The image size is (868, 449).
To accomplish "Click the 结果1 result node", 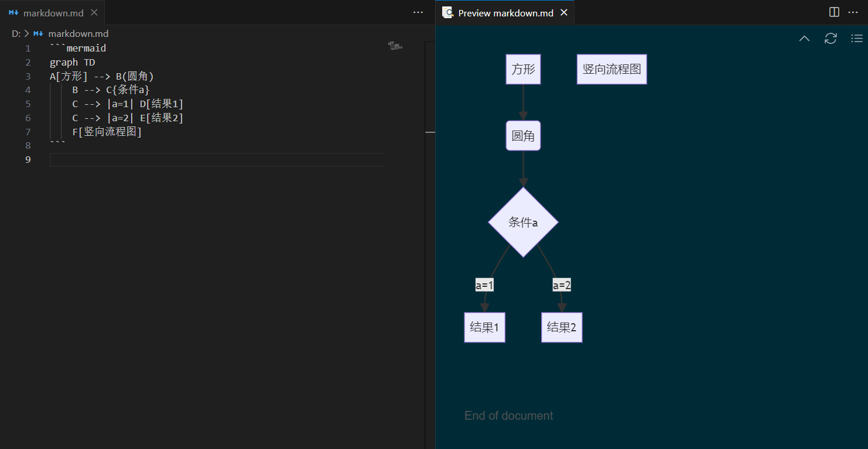I will 484,327.
